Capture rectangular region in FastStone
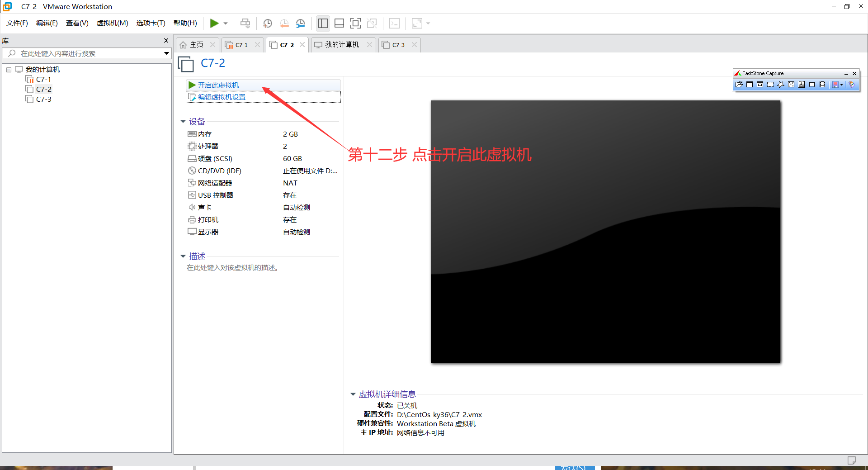Image resolution: width=868 pixels, height=470 pixels. [x=770, y=85]
